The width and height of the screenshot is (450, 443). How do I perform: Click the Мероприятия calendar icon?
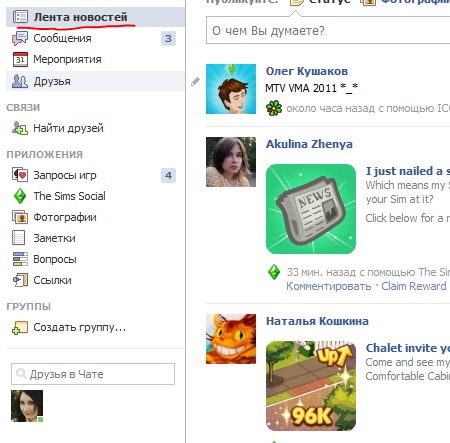[20, 59]
